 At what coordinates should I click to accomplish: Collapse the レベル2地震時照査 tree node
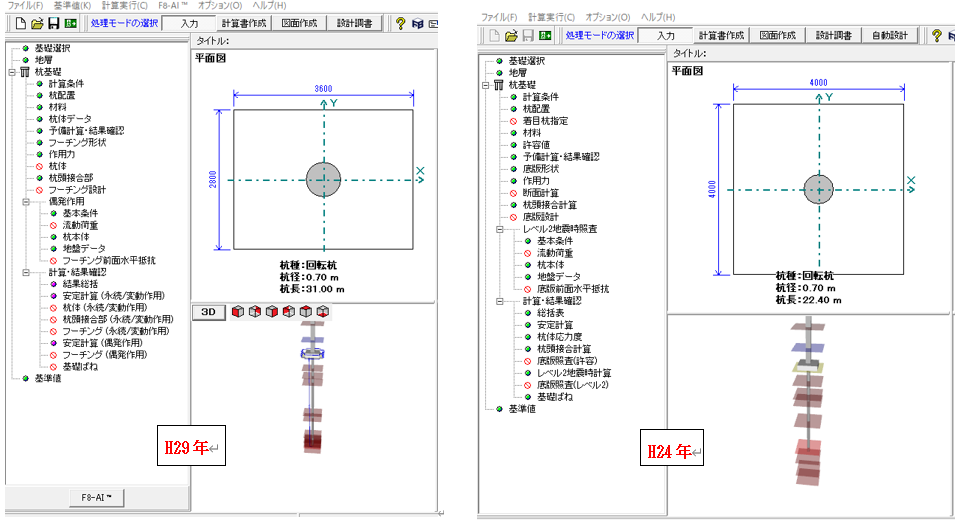[498, 229]
